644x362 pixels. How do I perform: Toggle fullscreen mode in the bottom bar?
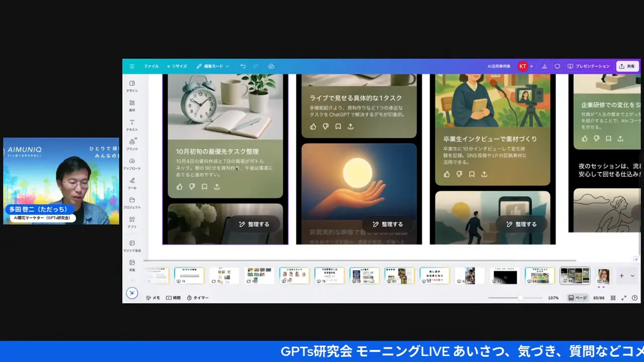[x=624, y=298]
